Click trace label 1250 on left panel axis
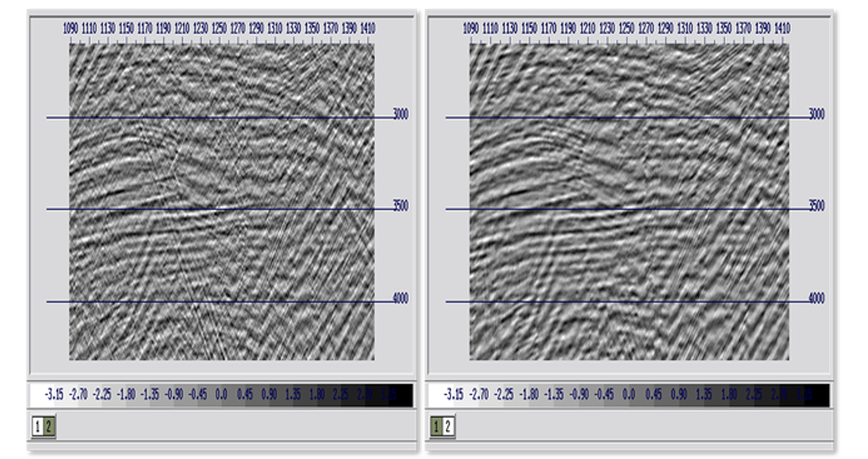 click(219, 28)
